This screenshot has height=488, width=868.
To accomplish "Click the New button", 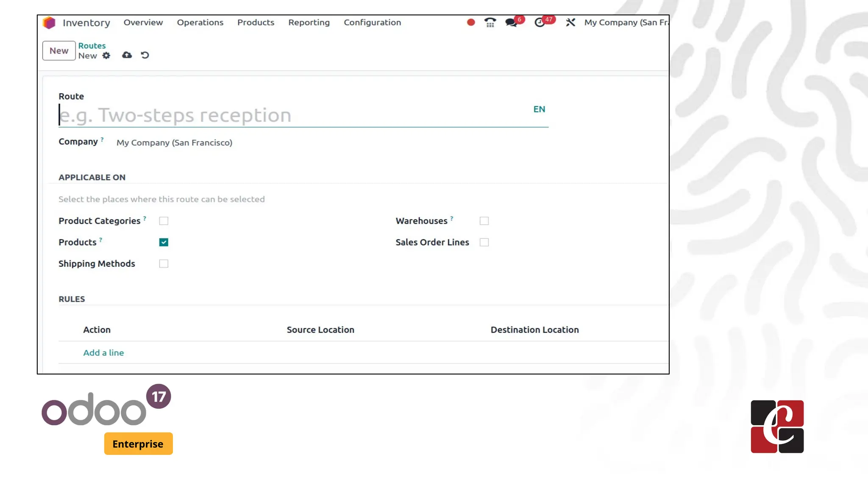I will pos(59,51).
